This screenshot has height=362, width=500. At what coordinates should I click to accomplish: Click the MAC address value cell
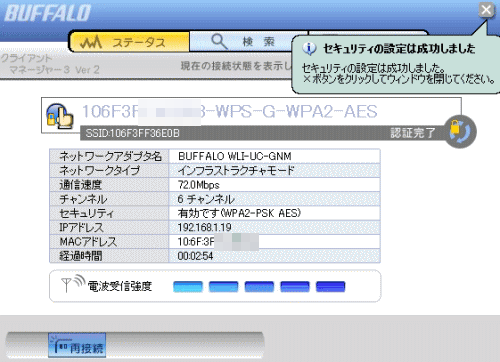[x=274, y=242]
